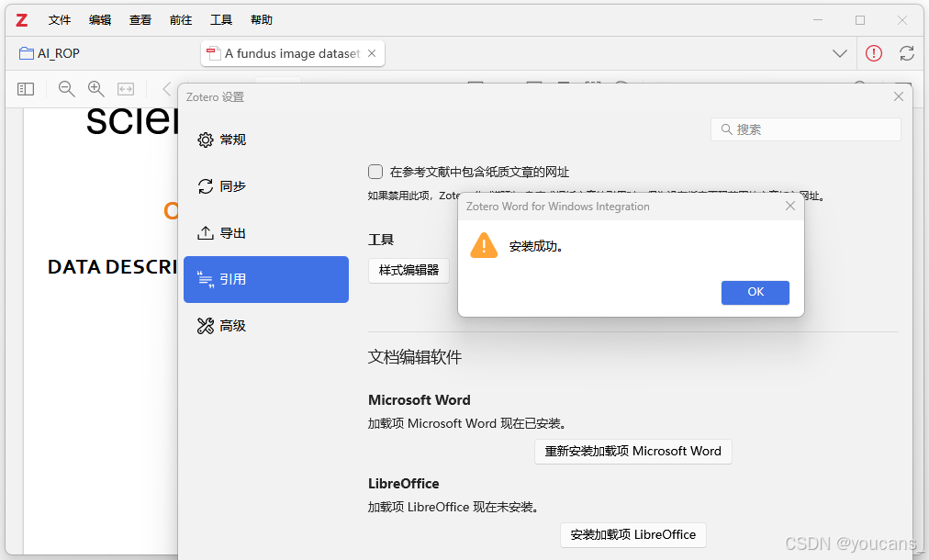Select the 引用 settings pane
This screenshot has width=929, height=560.
click(266, 279)
